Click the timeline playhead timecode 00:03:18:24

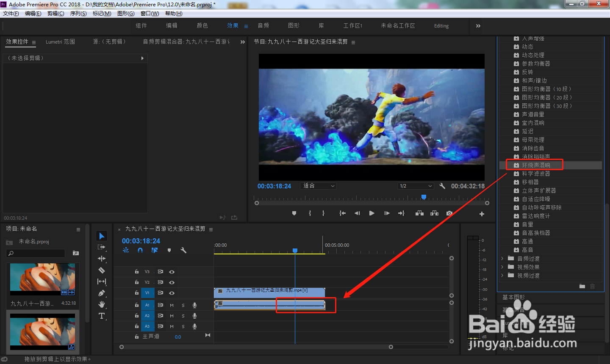[x=141, y=241]
